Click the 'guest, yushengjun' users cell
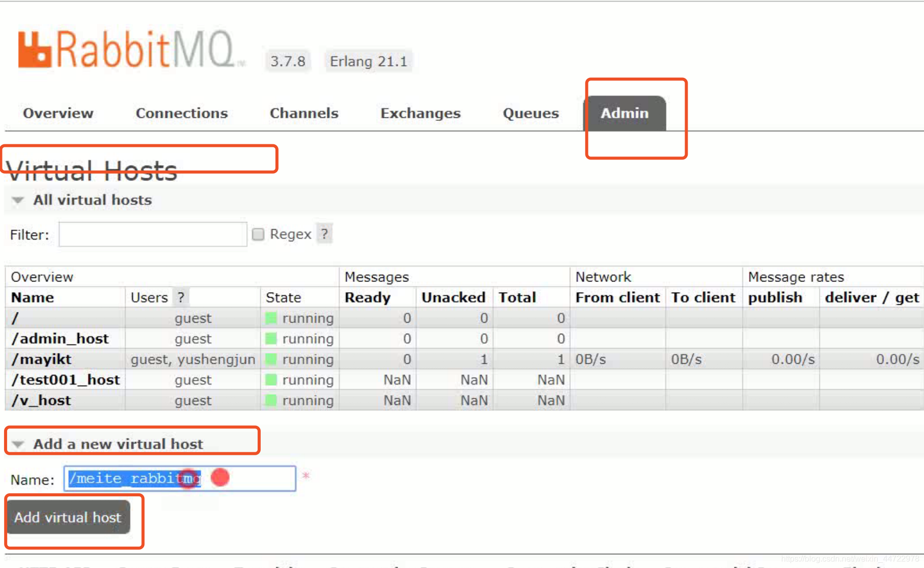 [193, 360]
